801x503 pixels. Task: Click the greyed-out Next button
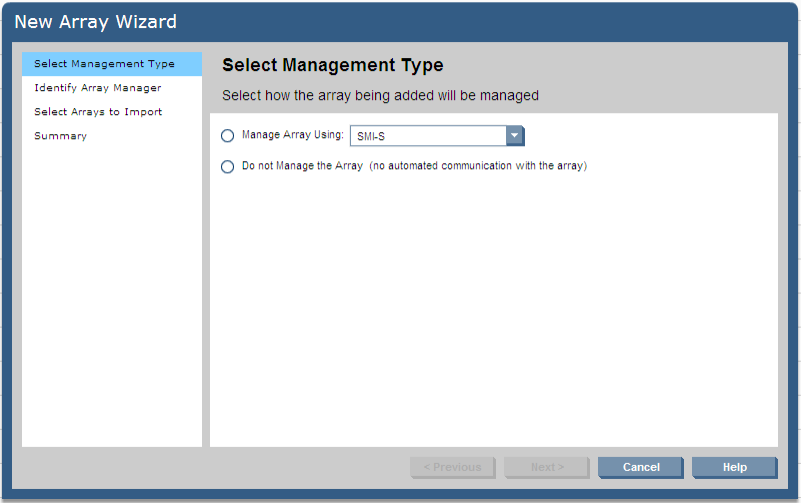pos(547,467)
